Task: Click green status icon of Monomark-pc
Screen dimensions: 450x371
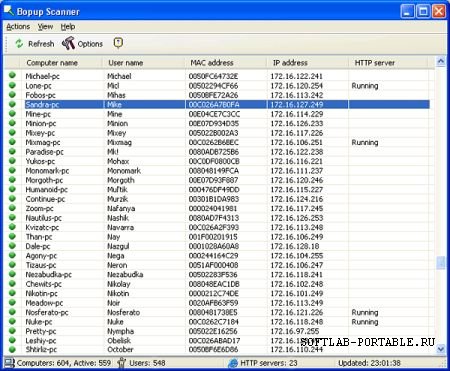Action: 12,170
